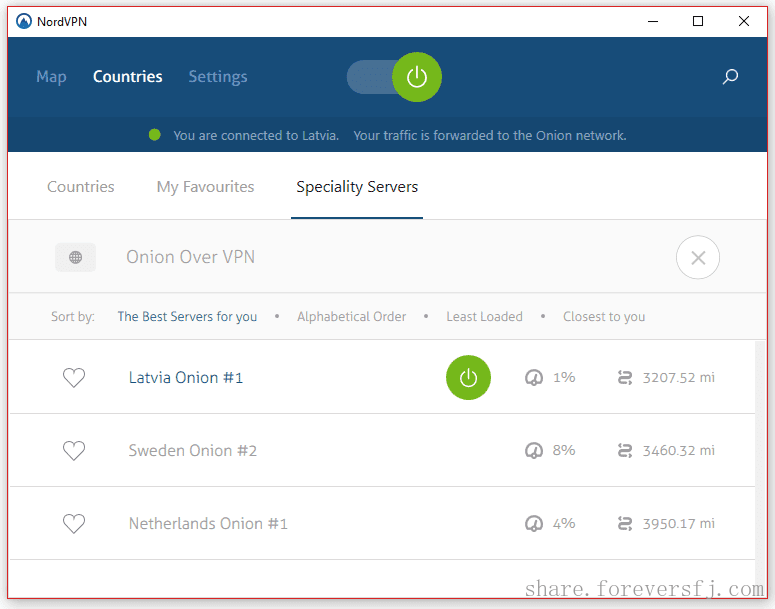Click the globe icon beside Onion Over VPN
The width and height of the screenshot is (775, 609).
[76, 258]
